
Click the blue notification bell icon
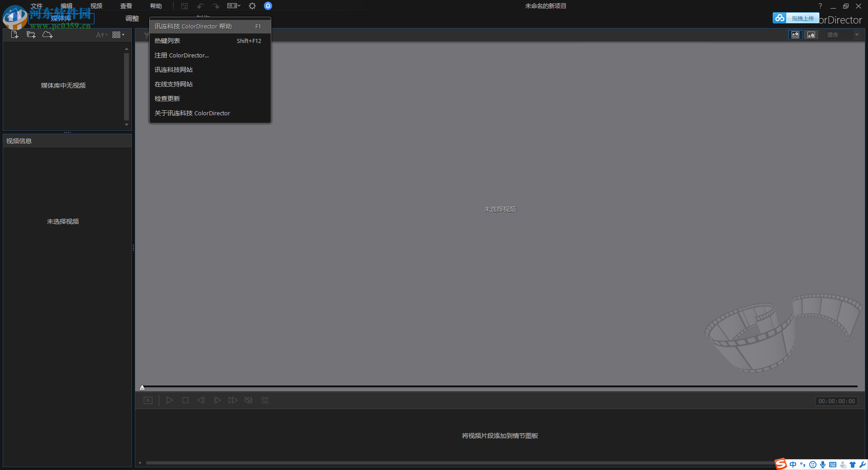[268, 6]
